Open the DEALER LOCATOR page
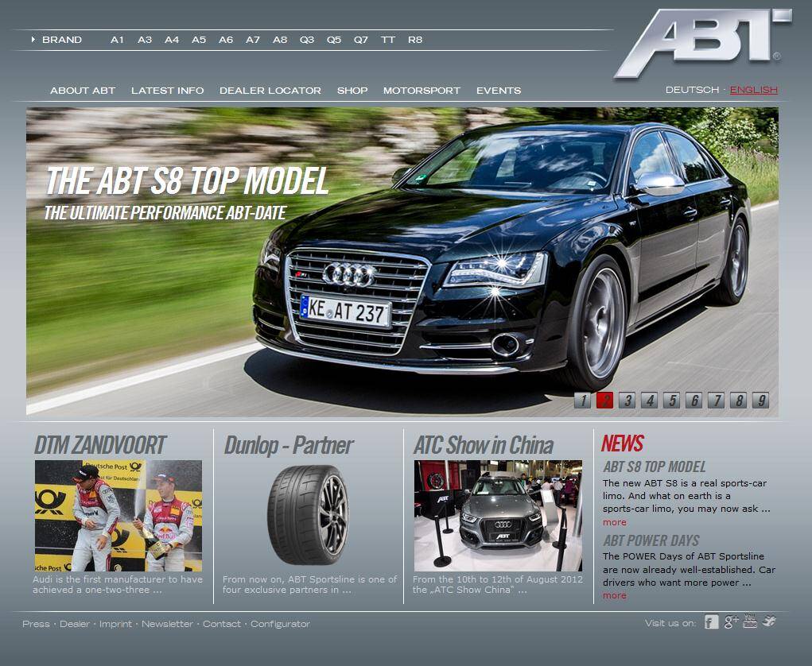This screenshot has height=666, width=812. click(x=270, y=91)
